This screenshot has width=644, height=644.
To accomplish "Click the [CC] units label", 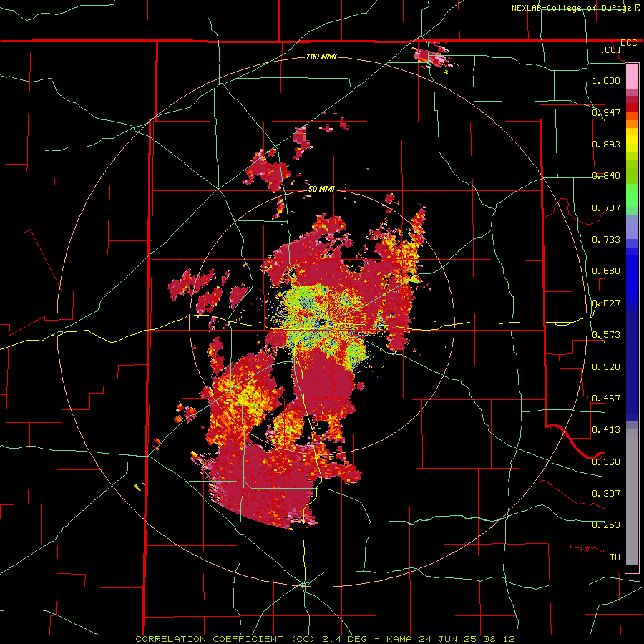I will [611, 50].
